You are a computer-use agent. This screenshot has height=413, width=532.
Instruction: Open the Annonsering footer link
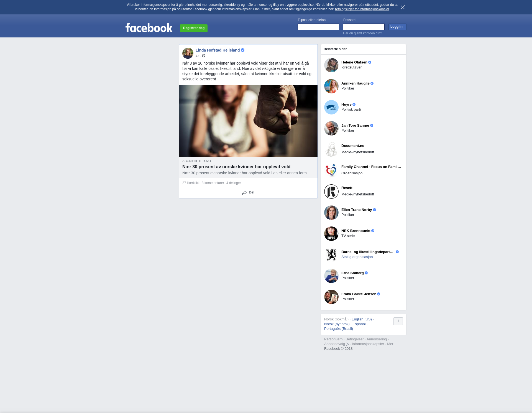point(377,339)
